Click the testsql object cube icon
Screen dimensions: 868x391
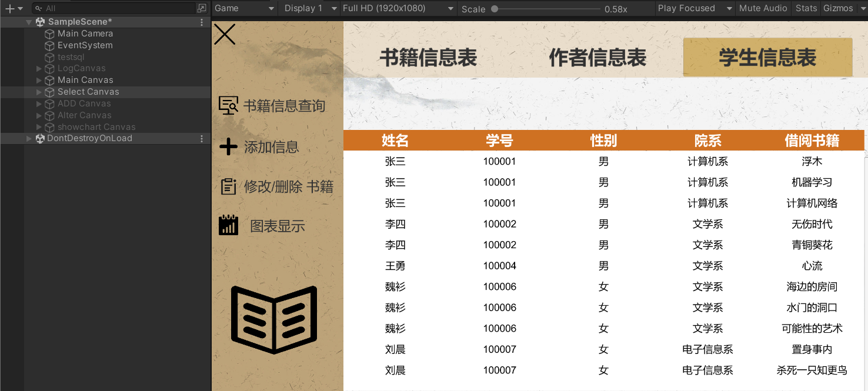click(50, 57)
